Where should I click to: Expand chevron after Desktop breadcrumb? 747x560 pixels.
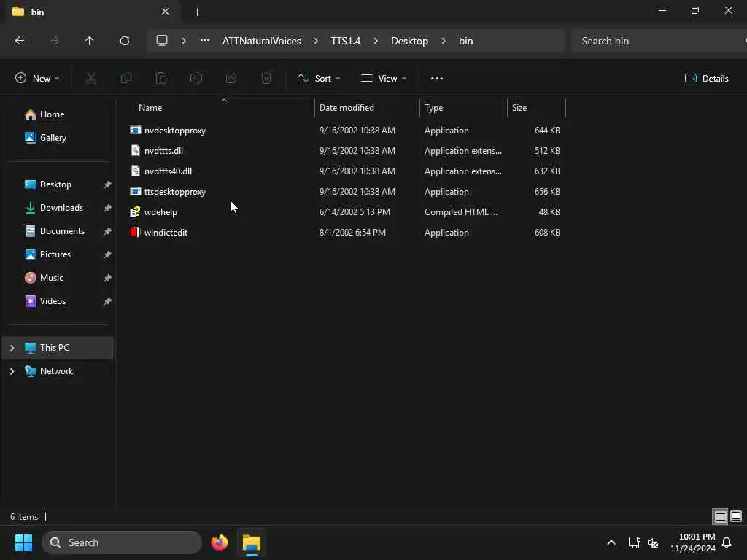click(444, 41)
